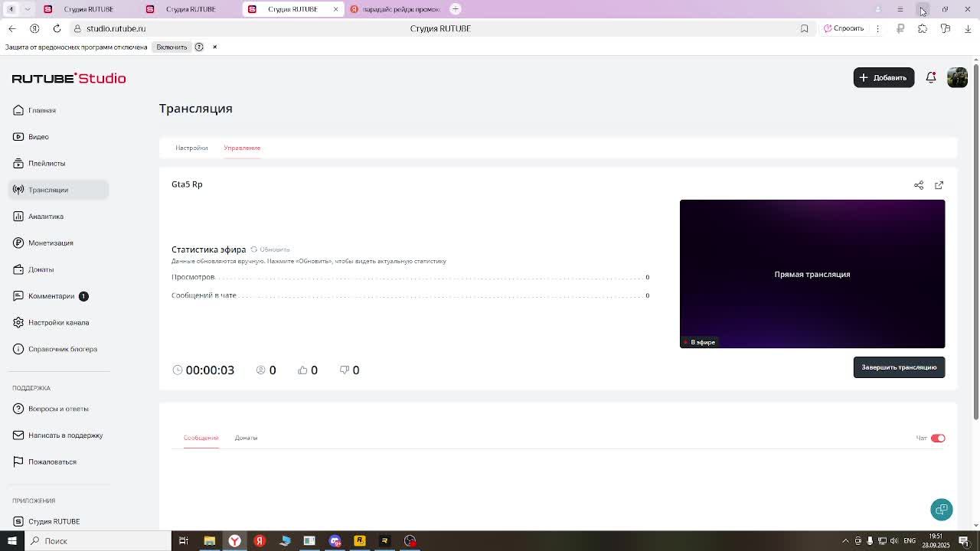Click Завершить трансляцию button
Viewport: 980px width, 551px height.
899,367
